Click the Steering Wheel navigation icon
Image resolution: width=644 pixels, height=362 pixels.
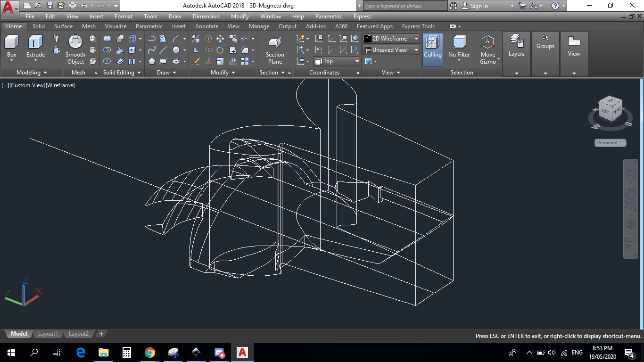coord(630,173)
